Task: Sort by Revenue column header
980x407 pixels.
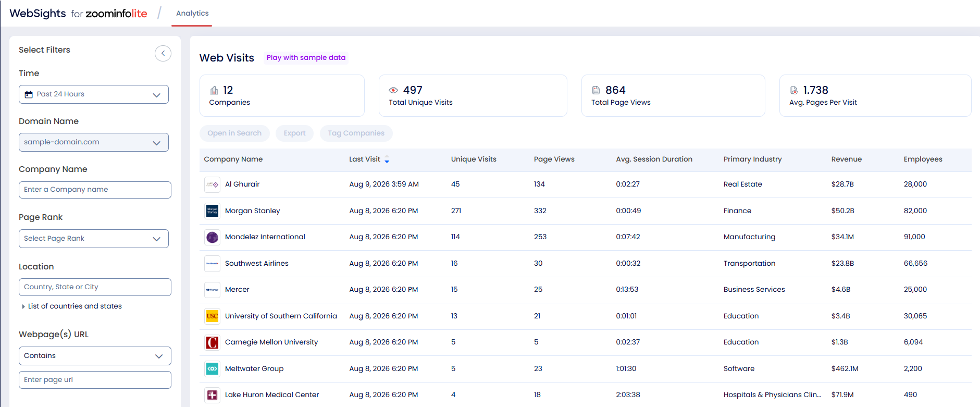Action: pyautogui.click(x=846, y=159)
